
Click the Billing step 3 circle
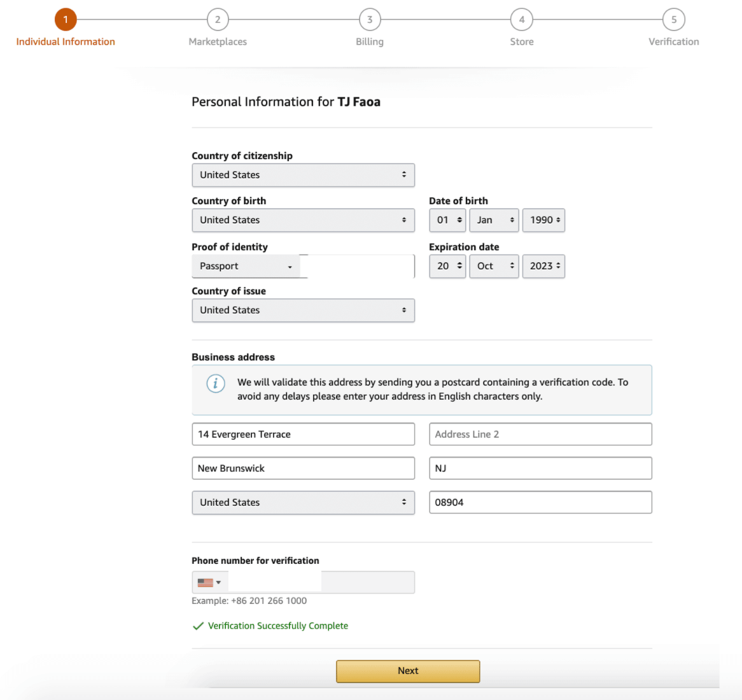pos(370,19)
